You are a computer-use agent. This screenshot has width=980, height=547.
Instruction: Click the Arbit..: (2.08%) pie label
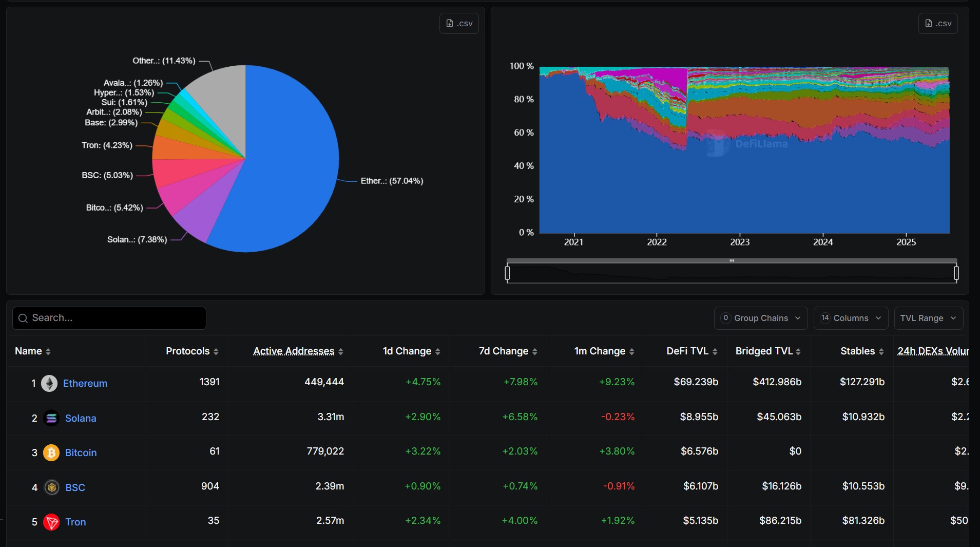pos(114,112)
